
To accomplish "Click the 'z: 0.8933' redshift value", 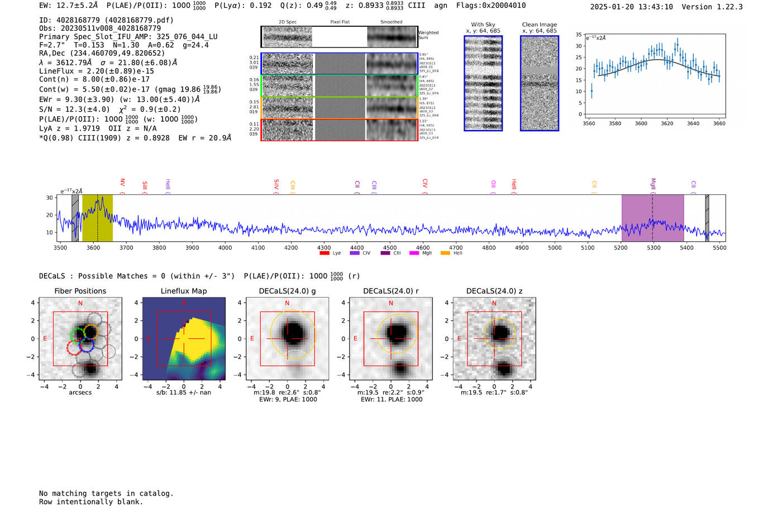I will click(x=364, y=6).
